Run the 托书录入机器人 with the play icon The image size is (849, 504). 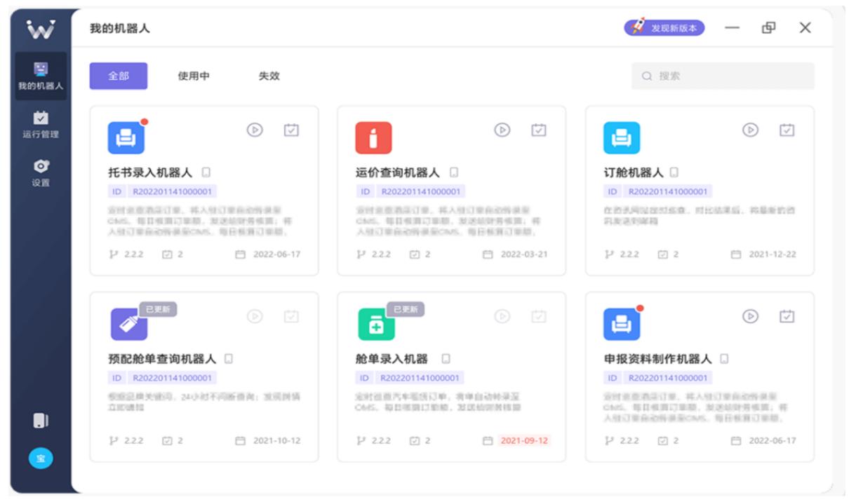click(x=255, y=130)
